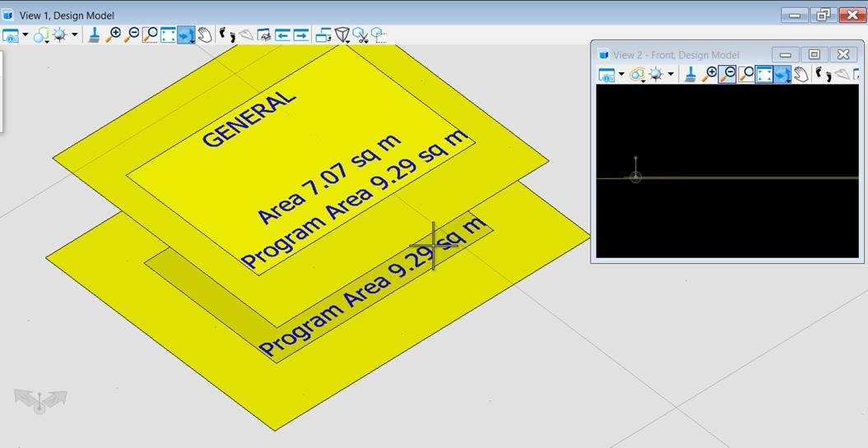Expand brightness dropdown arrow in View 2 toolbar

(671, 74)
